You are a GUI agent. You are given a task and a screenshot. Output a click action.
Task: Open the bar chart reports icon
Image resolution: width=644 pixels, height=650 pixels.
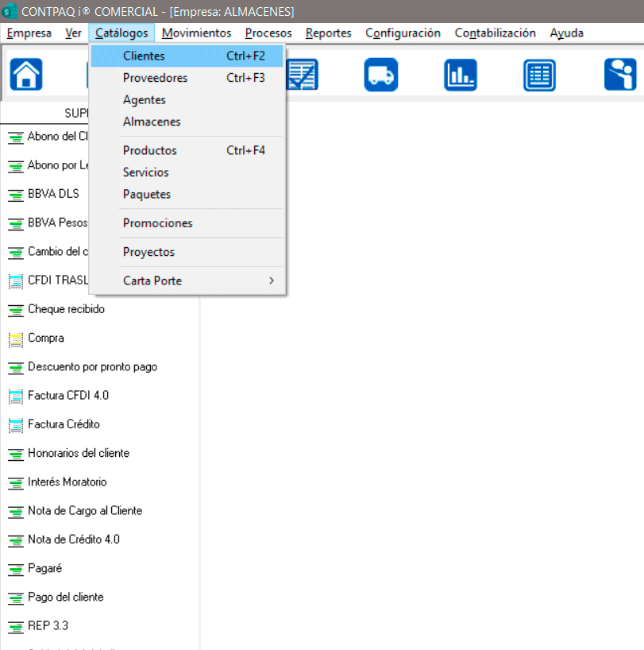461,75
